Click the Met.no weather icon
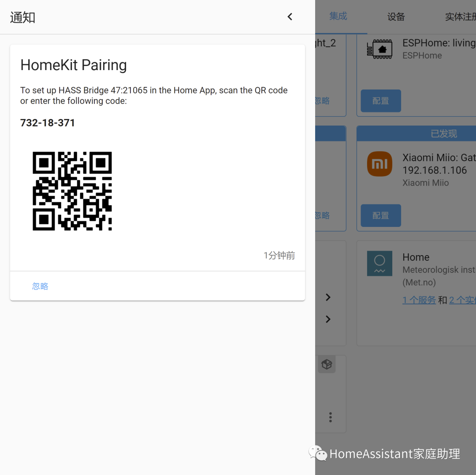 (379, 263)
